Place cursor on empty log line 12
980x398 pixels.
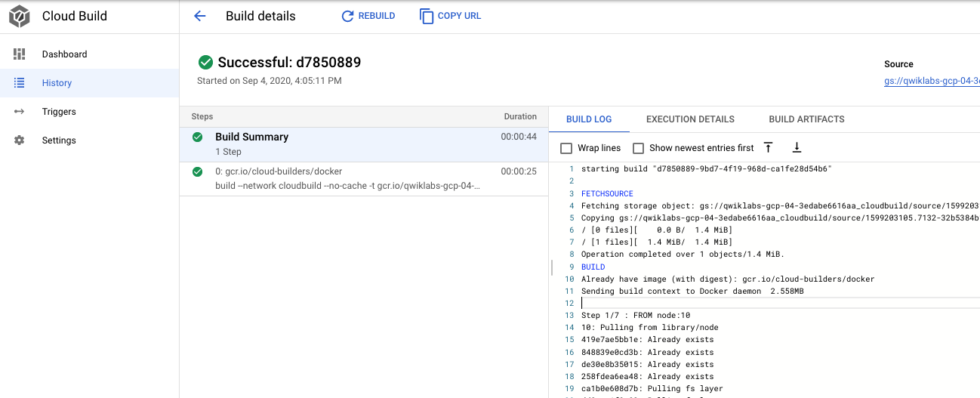[780, 303]
